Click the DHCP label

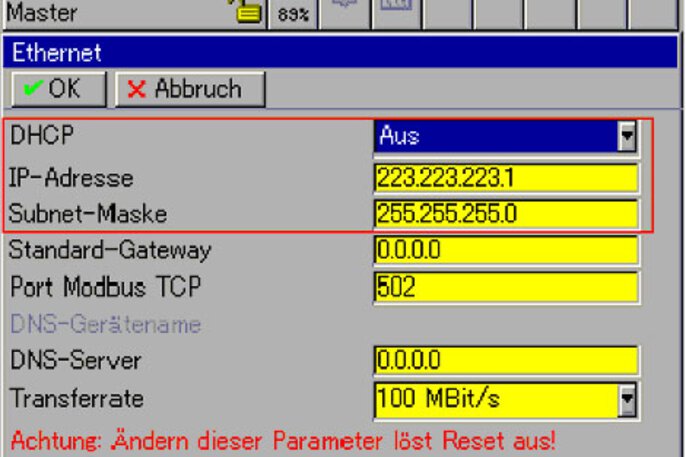(x=42, y=135)
